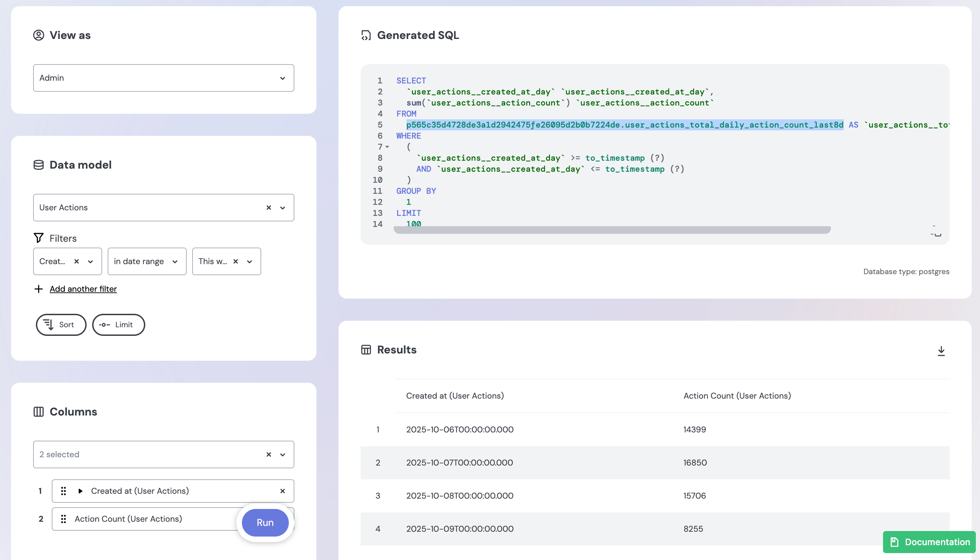
Task: Click the plus icon to add filter
Action: click(x=39, y=289)
